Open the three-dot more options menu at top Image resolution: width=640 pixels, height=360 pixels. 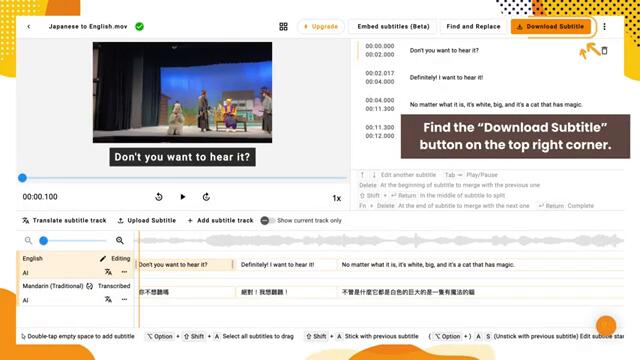(x=604, y=27)
